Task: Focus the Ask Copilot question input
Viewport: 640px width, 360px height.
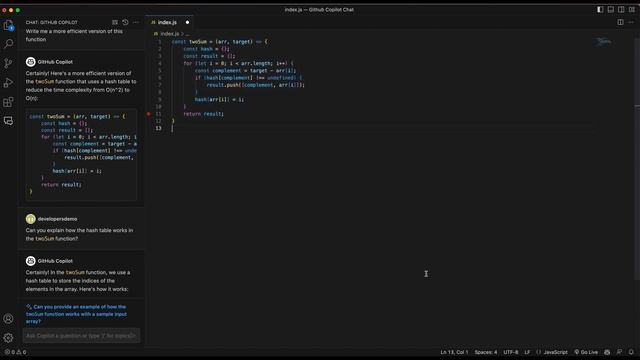Action: [x=81, y=336]
